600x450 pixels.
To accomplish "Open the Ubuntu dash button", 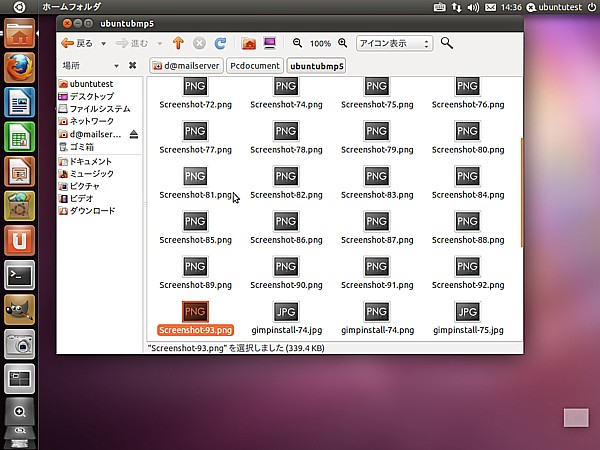I will pos(19,7).
